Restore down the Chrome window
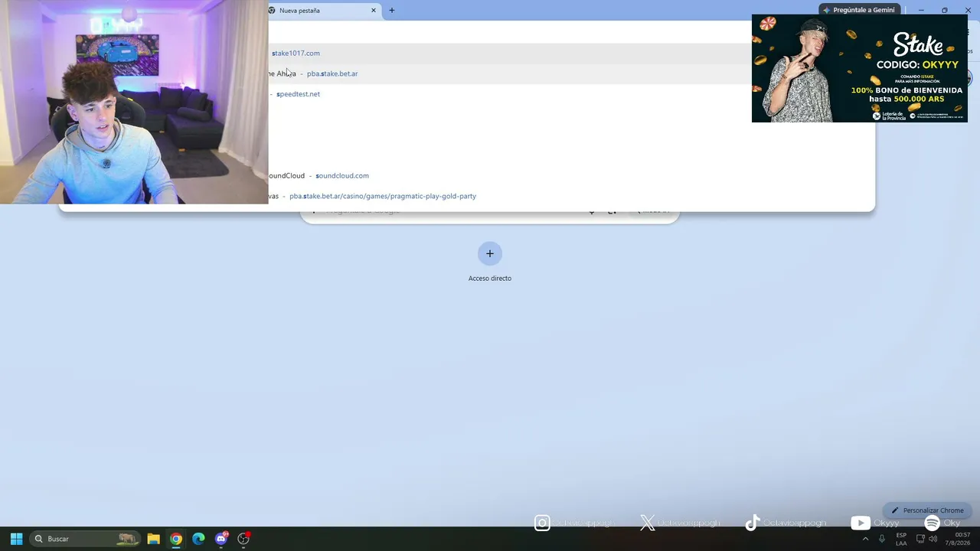Screen dimensions: 980x551 (945, 10)
